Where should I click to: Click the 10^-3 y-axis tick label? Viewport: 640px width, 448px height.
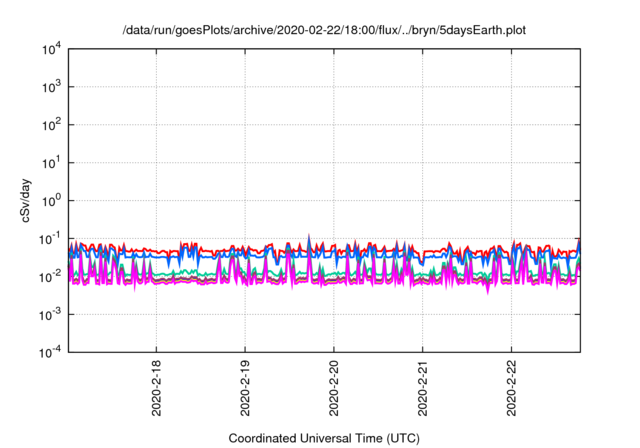click(51, 315)
